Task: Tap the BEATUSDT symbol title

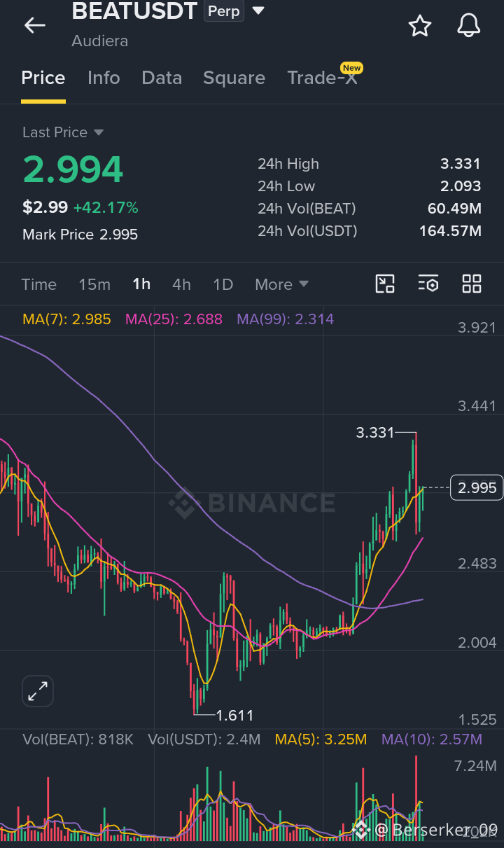Action: [x=134, y=11]
